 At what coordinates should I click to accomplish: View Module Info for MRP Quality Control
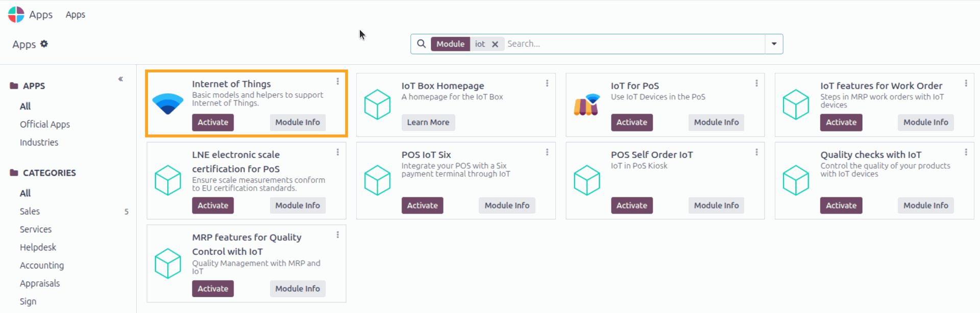[298, 289]
